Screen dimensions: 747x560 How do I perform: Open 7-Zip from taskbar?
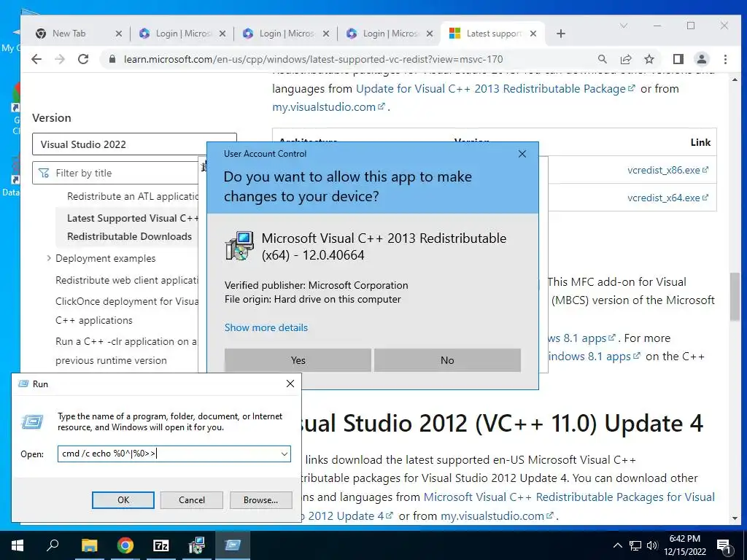tap(161, 545)
